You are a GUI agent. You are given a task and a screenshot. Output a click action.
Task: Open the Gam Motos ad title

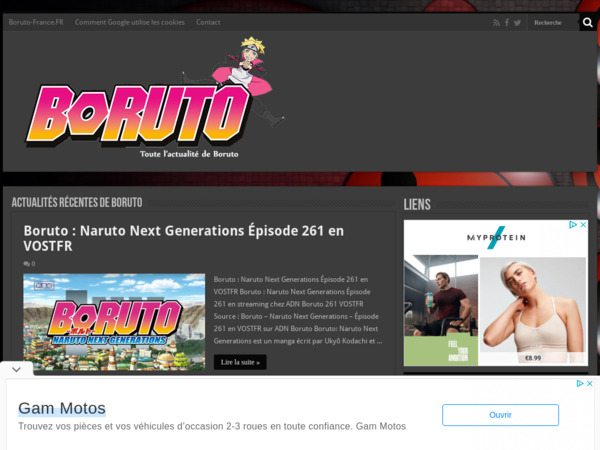tap(62, 408)
